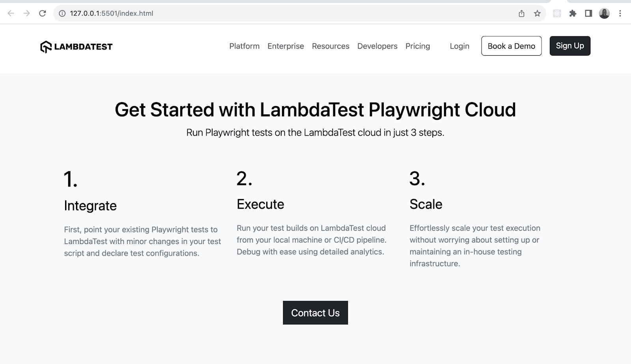Click the LambdaTest logo
Image resolution: width=631 pixels, height=364 pixels.
(x=77, y=47)
